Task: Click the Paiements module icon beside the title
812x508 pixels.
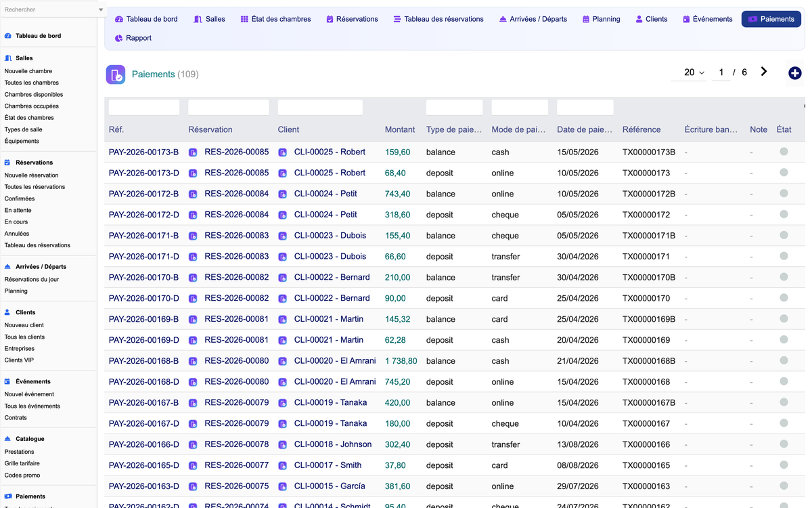Action: (x=116, y=75)
